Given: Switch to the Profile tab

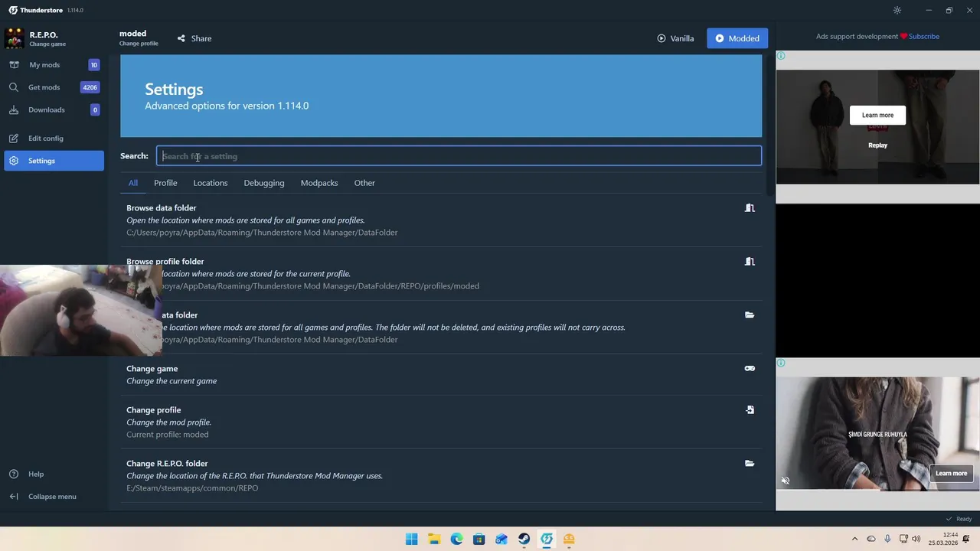Looking at the screenshot, I should tap(165, 183).
